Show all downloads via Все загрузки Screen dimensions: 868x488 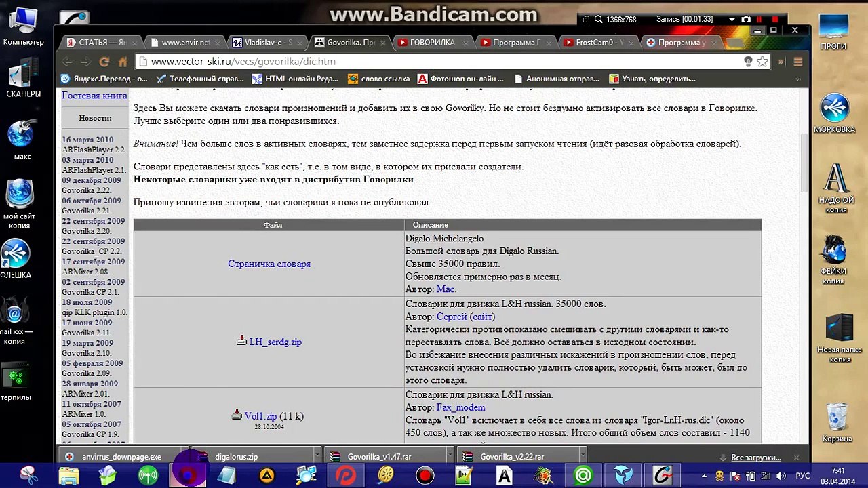pos(755,457)
